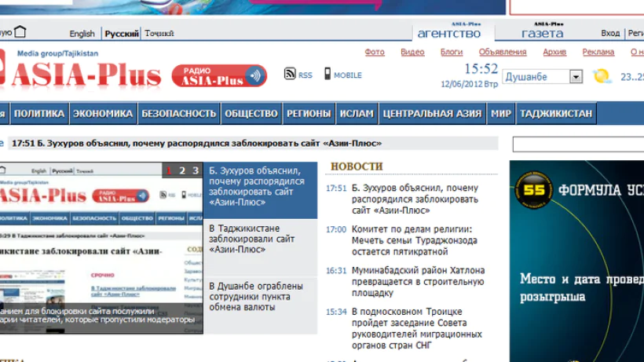Open the ТАДЖИКИСТАН menu section

tap(556, 114)
